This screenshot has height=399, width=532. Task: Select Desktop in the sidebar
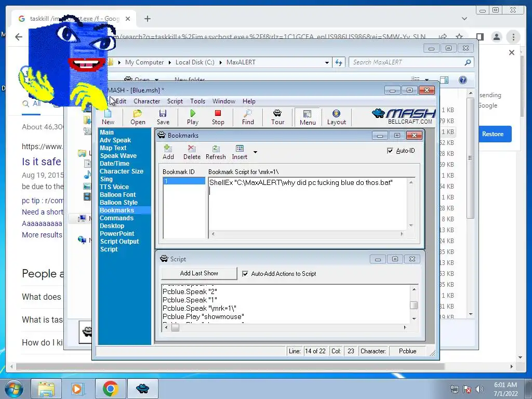pos(112,226)
